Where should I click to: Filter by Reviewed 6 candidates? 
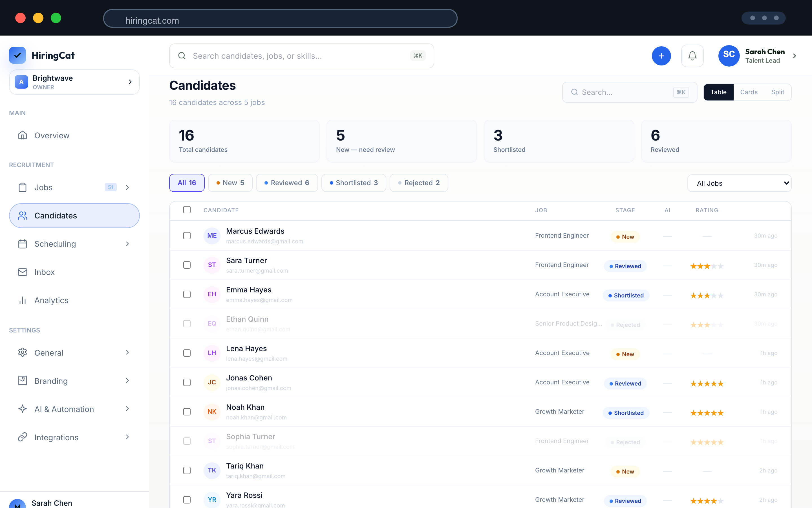(x=287, y=183)
